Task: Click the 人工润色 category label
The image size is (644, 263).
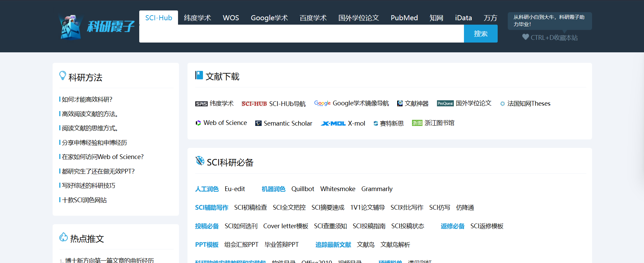Action: (207, 189)
